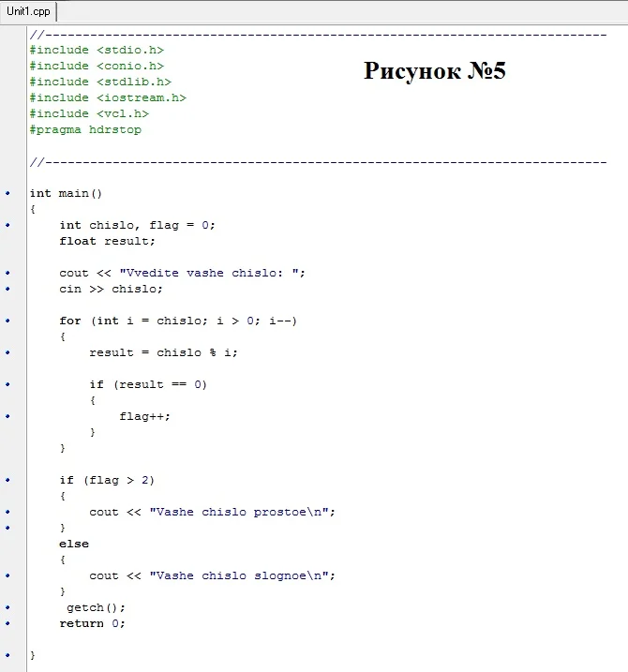Image resolution: width=628 pixels, height=672 pixels.
Task: Click gutter dot beside the 'Vashe chislo prostoe' line
Action: (x=7, y=512)
